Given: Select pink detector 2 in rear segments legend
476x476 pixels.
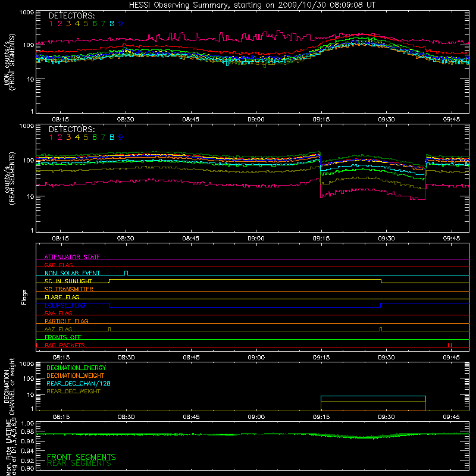Looking at the screenshot, I should 60,137.
